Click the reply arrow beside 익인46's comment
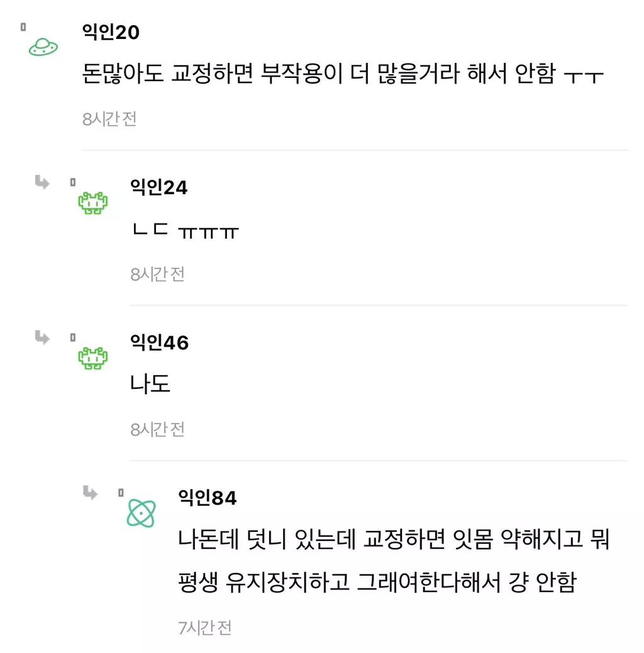The height and width of the screenshot is (653, 644). (x=42, y=338)
